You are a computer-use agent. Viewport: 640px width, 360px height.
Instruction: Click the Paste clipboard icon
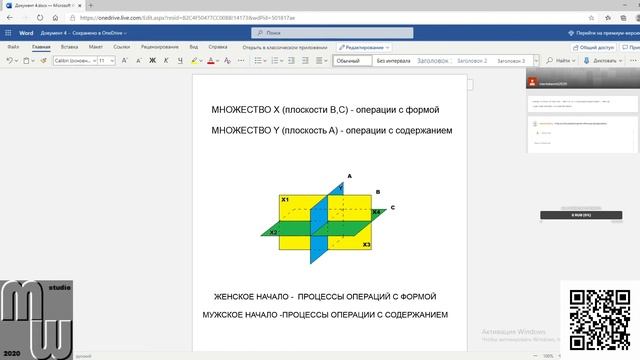[26, 60]
